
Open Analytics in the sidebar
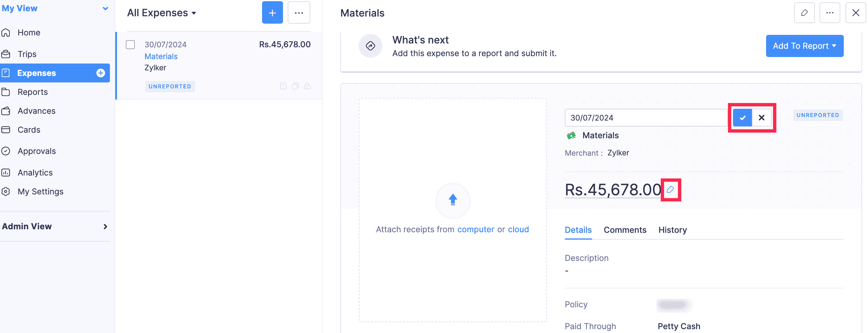click(x=35, y=173)
